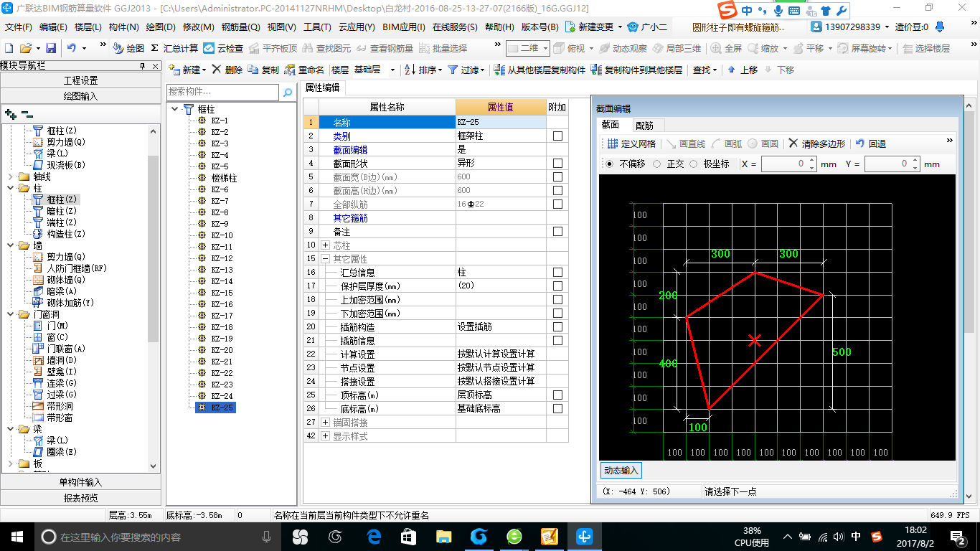The image size is (980, 551).
Task: Open the Windows Start menu
Action: [x=17, y=536]
